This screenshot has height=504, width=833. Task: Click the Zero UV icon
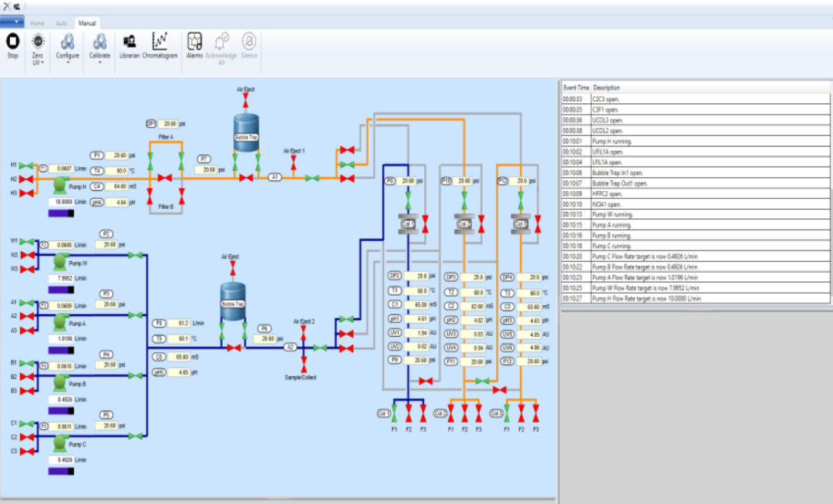pos(38,42)
